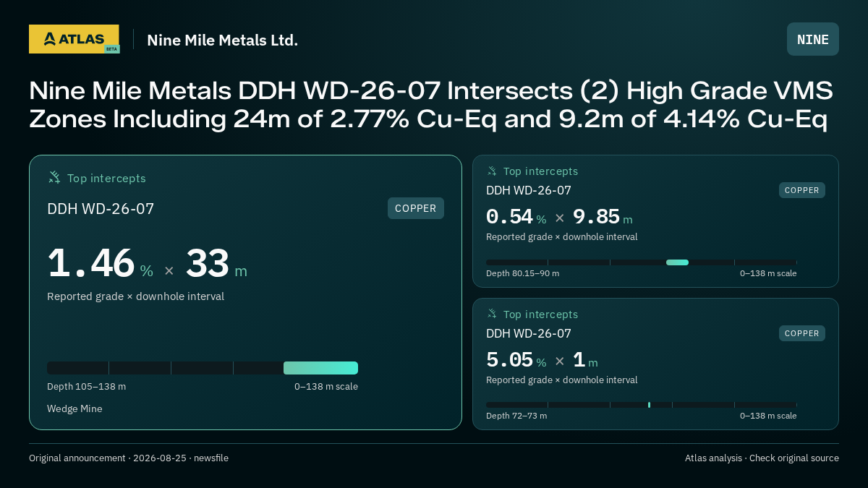Screen dimensions: 868x488
Task: Click 'Reported grade × downhole interval' under 1.46 %
Action: tap(135, 296)
